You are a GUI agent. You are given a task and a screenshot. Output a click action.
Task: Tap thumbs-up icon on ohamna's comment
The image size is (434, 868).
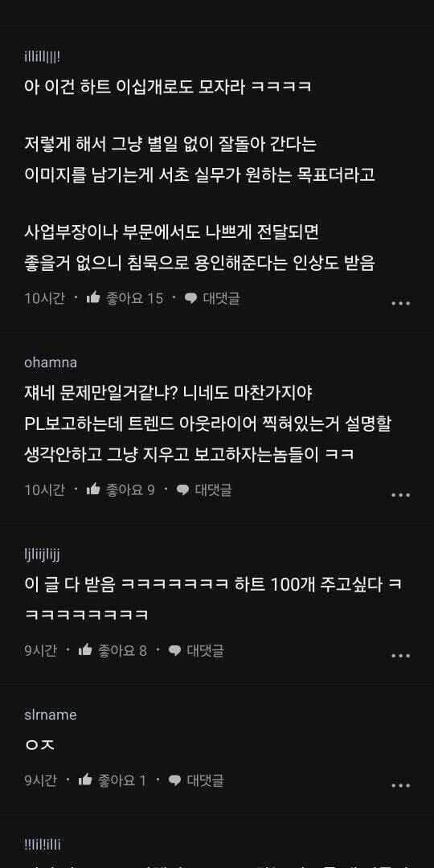(x=93, y=489)
